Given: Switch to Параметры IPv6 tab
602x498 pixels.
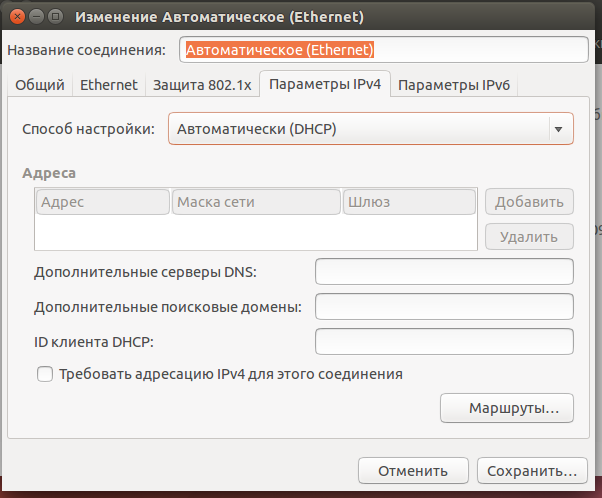Looking at the screenshot, I should [x=454, y=86].
